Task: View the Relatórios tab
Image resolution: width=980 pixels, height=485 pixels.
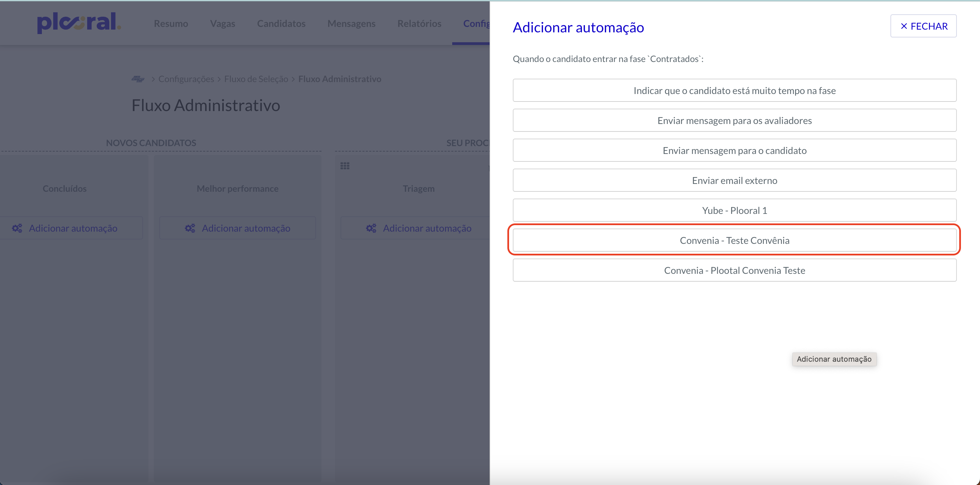Action: coord(419,24)
